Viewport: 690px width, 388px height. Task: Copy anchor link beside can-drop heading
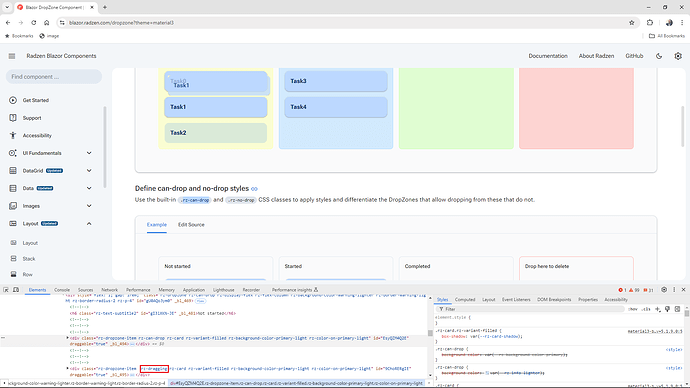(x=254, y=189)
